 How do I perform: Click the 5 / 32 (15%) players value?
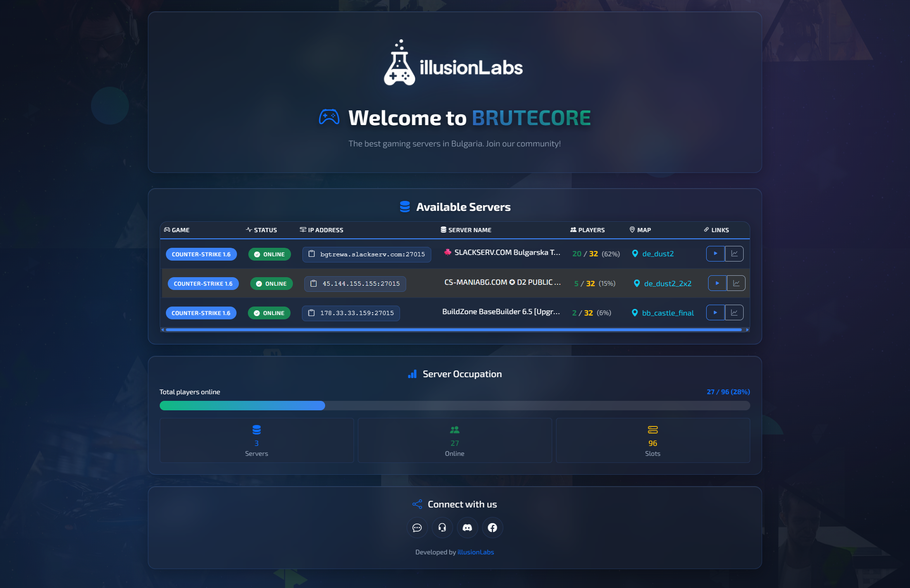[x=595, y=283]
